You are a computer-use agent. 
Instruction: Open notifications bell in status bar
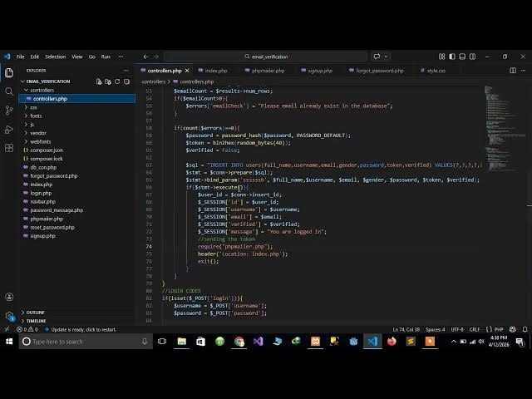click(x=525, y=329)
